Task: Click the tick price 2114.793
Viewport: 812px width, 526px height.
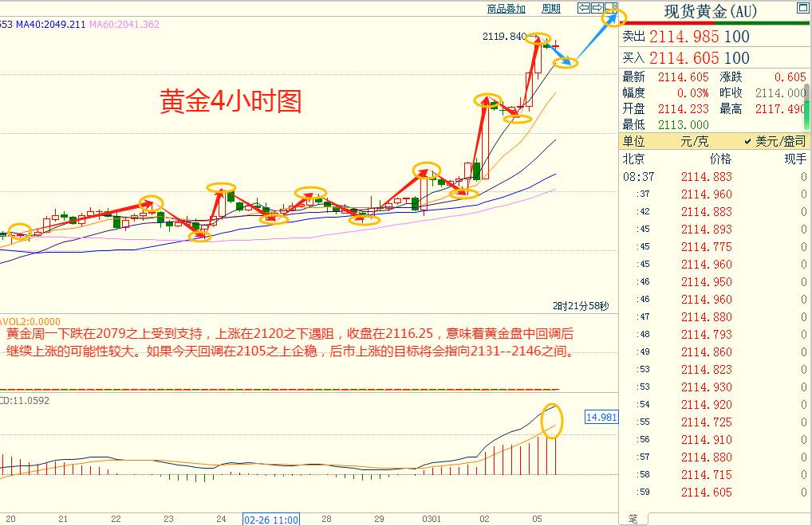Action: coord(707,334)
